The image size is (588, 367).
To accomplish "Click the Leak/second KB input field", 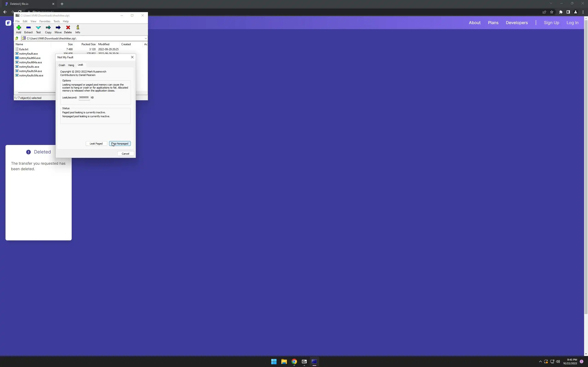I will [84, 97].
